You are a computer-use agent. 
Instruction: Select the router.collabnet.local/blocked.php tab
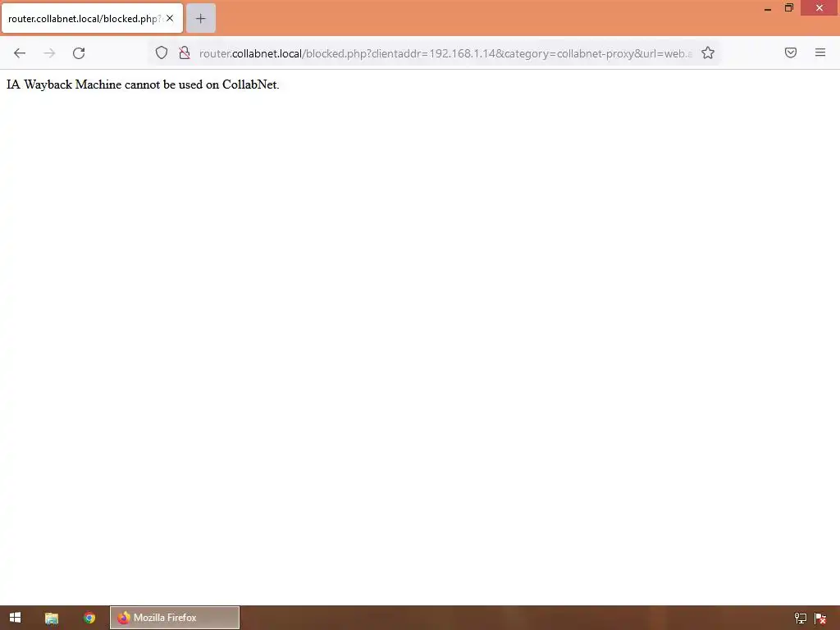(92, 19)
